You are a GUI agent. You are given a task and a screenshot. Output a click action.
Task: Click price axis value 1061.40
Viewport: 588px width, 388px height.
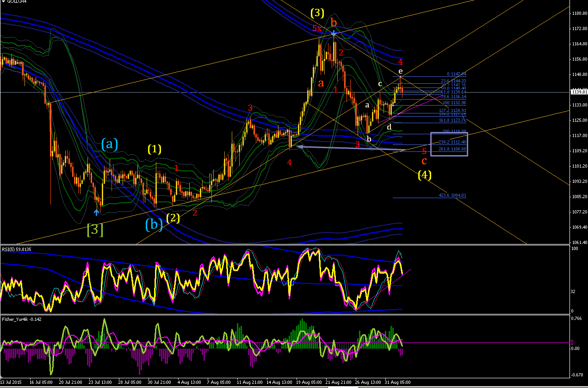[579, 242]
